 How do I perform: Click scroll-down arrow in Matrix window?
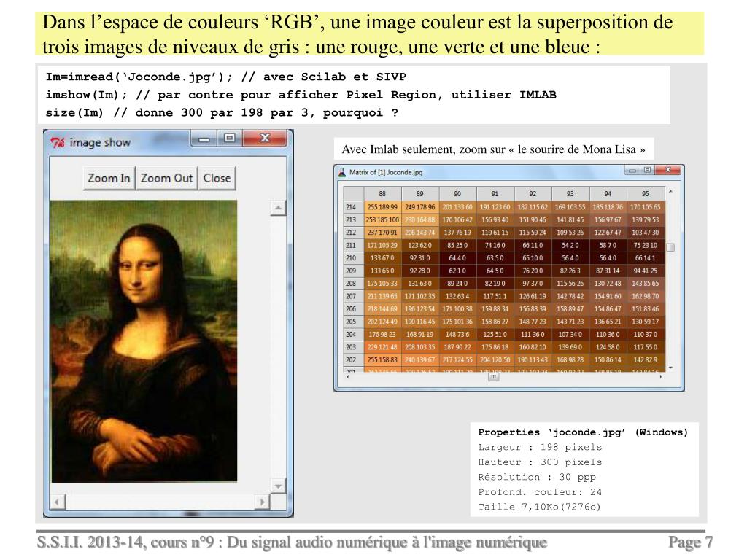(x=671, y=367)
